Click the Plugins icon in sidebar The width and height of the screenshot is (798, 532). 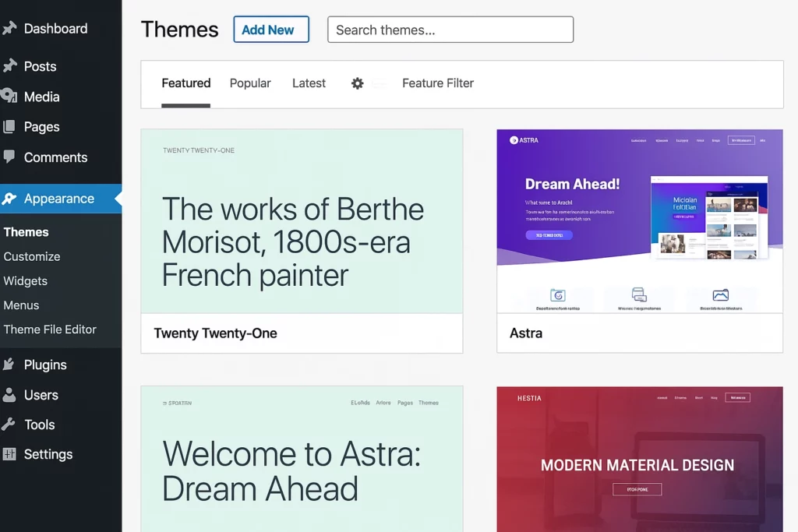click(9, 365)
